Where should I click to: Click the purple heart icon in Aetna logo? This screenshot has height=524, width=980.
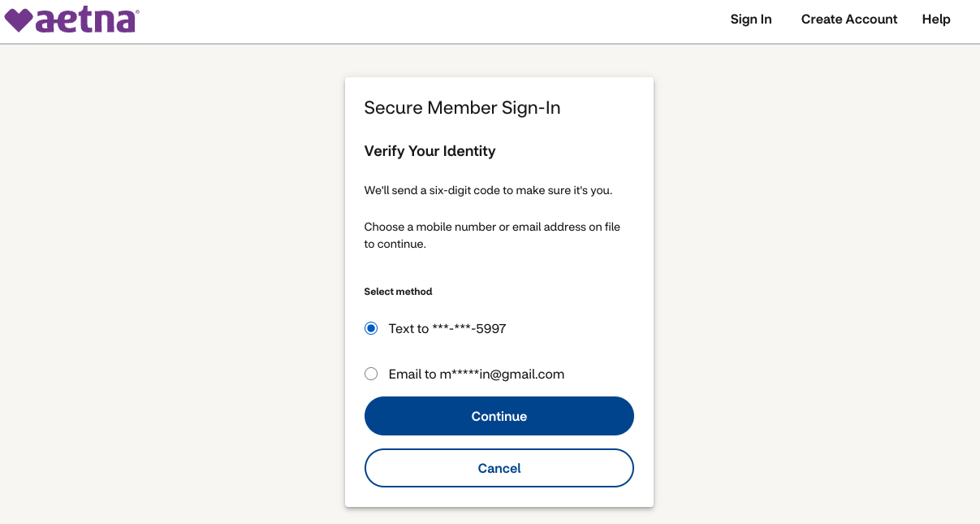[18, 19]
